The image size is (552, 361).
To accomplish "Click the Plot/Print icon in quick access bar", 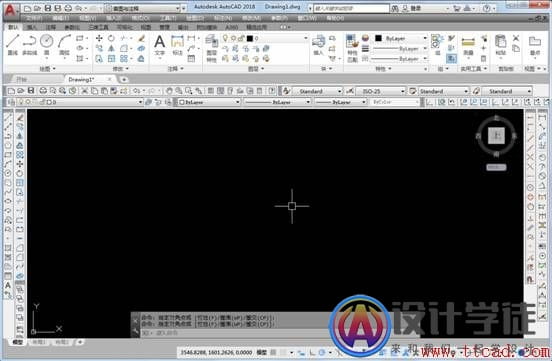I will click(x=69, y=8).
